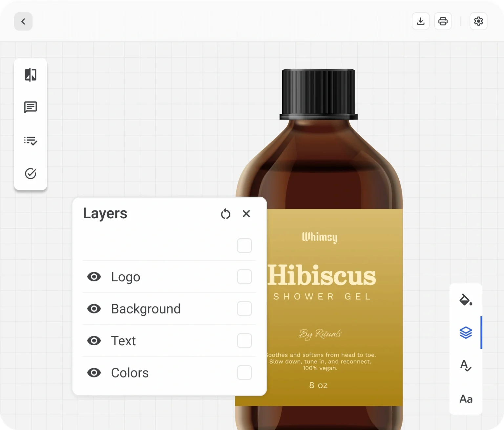This screenshot has width=504, height=430.
Task: Open the settings gear
Action: 478,21
